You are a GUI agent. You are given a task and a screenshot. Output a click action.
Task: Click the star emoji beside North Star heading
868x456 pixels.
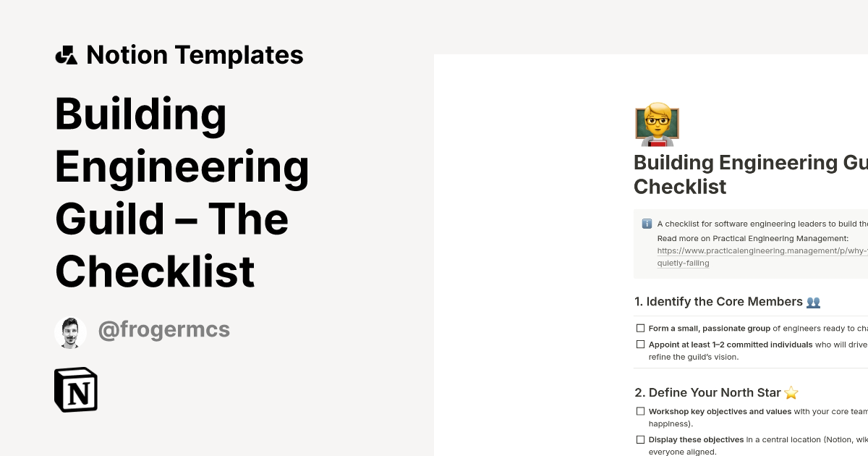(791, 392)
